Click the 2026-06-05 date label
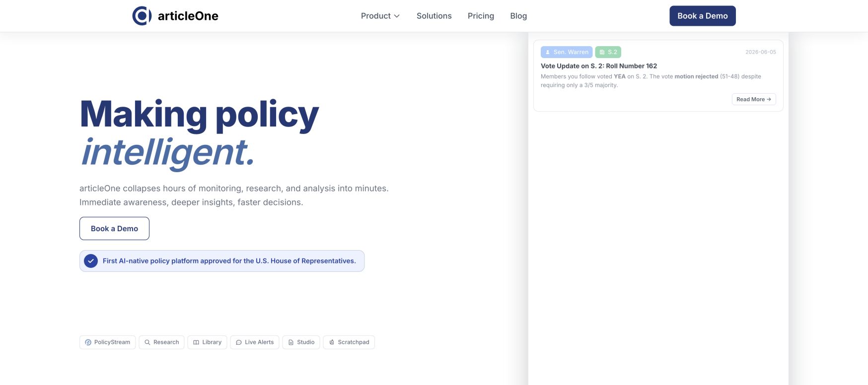 761,52
